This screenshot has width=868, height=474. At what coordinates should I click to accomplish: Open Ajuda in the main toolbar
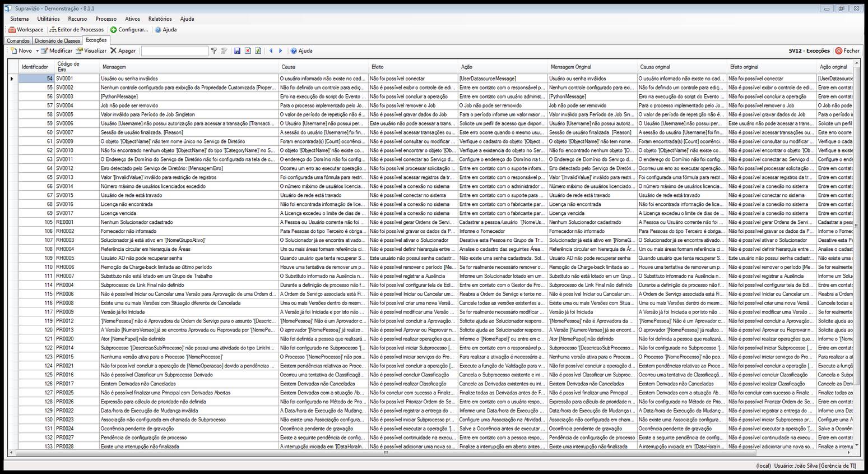[165, 30]
